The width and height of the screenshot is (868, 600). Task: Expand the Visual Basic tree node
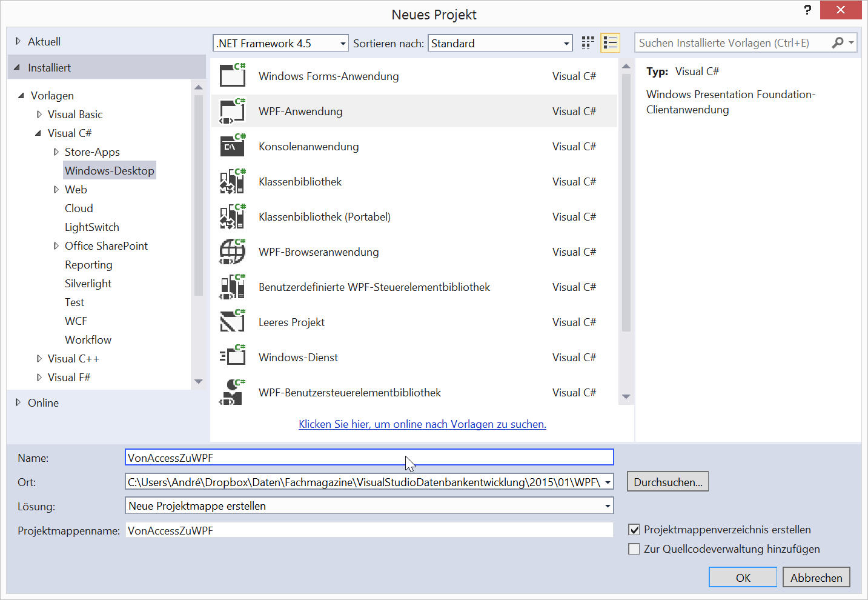39,115
